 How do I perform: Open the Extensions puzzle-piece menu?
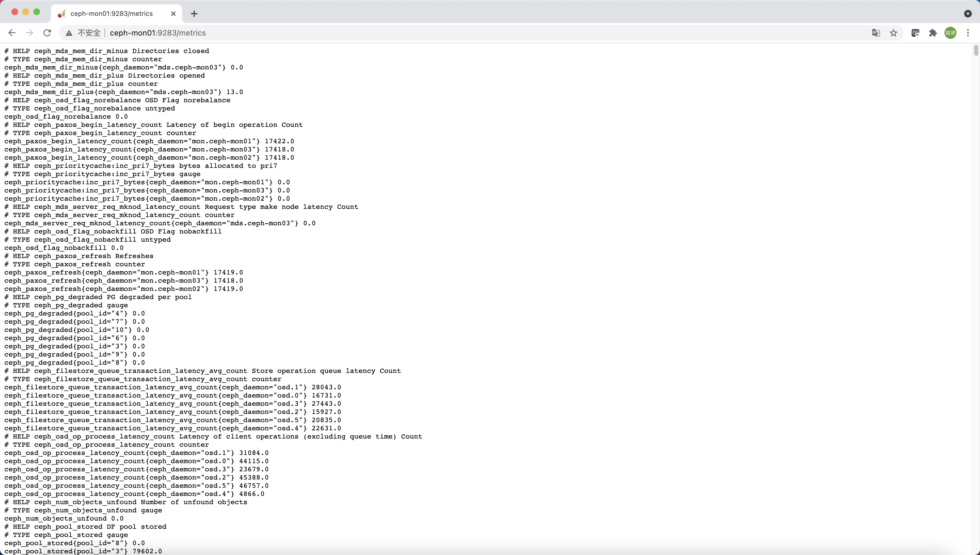[x=933, y=33]
